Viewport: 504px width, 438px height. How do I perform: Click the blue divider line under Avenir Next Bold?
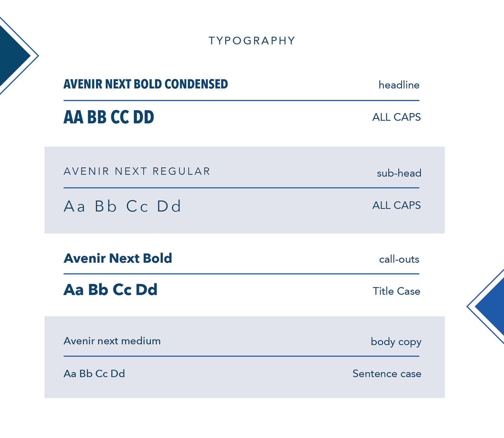pyautogui.click(x=241, y=274)
